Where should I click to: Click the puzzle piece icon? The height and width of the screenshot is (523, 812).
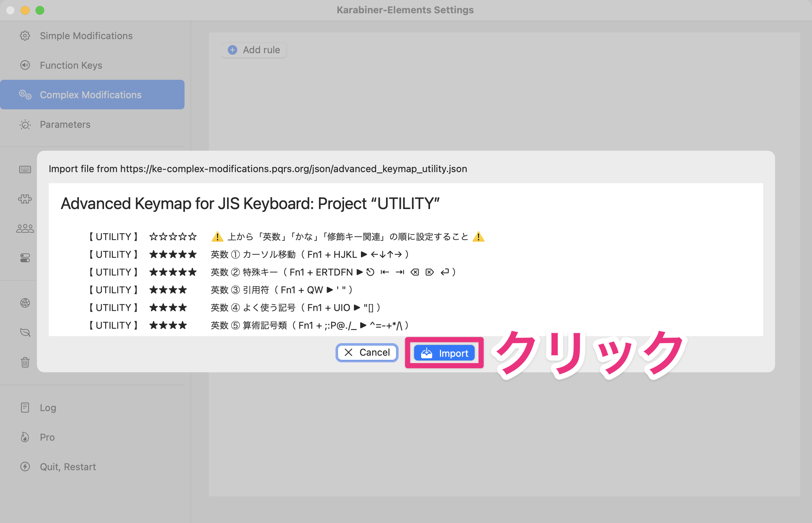tap(25, 199)
